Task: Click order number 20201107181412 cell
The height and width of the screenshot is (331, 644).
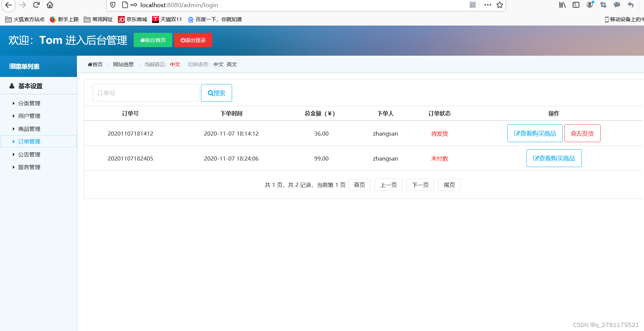Action: pos(130,134)
